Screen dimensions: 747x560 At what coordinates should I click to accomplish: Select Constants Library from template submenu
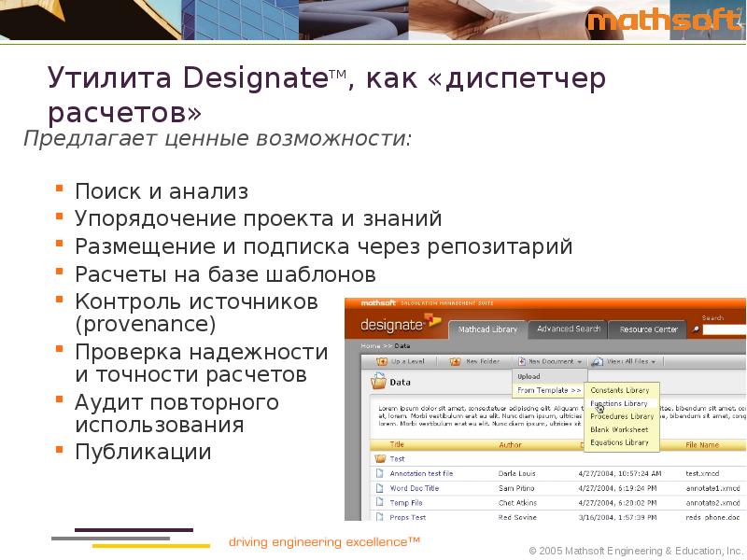[x=619, y=389]
